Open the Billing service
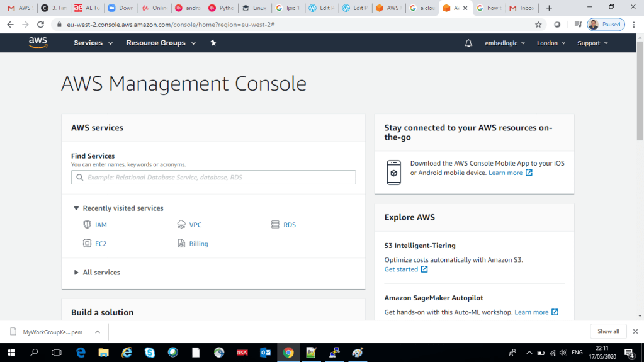Viewport: 644px width, 362px height. (198, 244)
